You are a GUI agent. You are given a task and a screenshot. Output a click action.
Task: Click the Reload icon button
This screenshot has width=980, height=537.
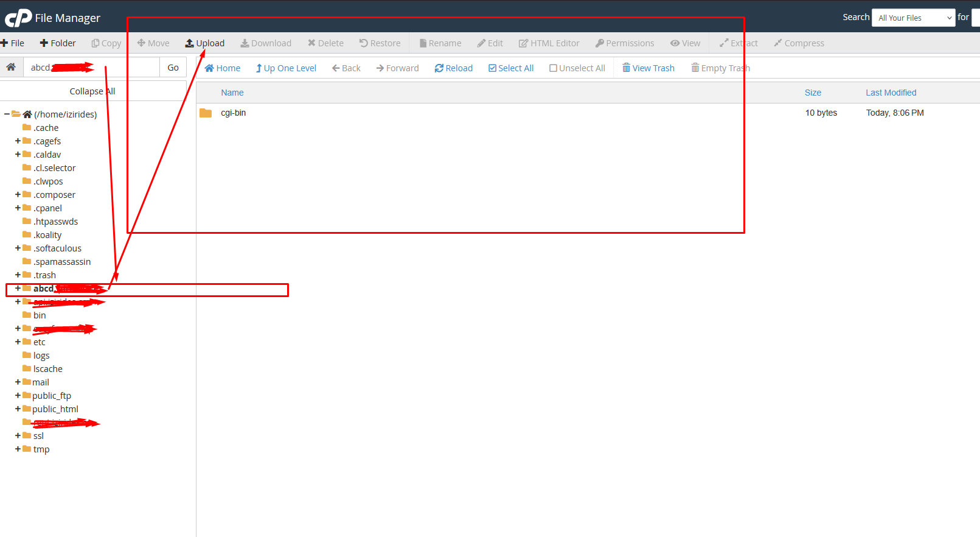click(439, 68)
